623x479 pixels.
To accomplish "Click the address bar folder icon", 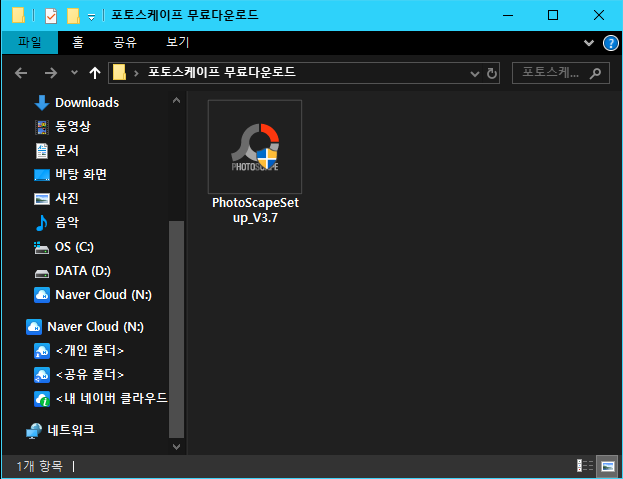I will point(119,73).
